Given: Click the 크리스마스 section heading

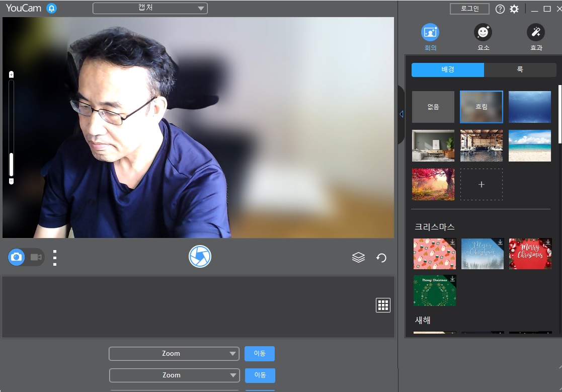Looking at the screenshot, I should point(435,227).
